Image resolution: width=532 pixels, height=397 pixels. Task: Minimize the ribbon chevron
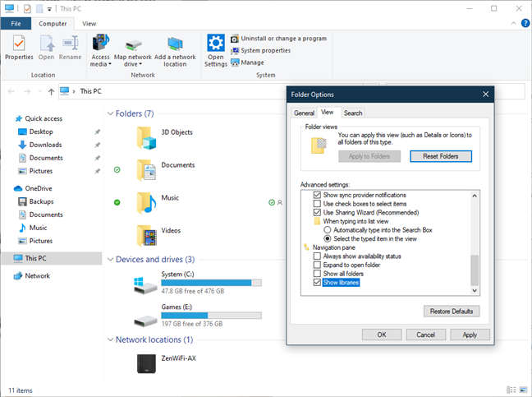point(513,23)
